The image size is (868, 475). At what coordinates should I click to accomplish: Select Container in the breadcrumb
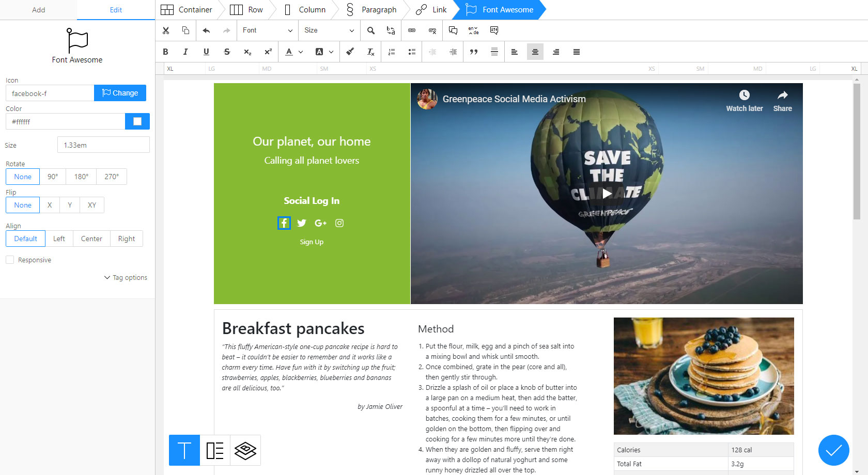pyautogui.click(x=187, y=10)
